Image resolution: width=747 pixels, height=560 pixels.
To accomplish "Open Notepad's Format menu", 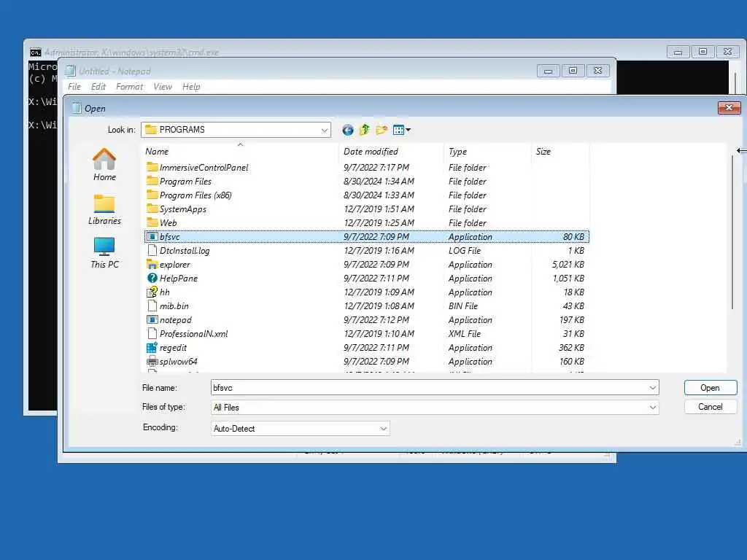I will pyautogui.click(x=129, y=87).
